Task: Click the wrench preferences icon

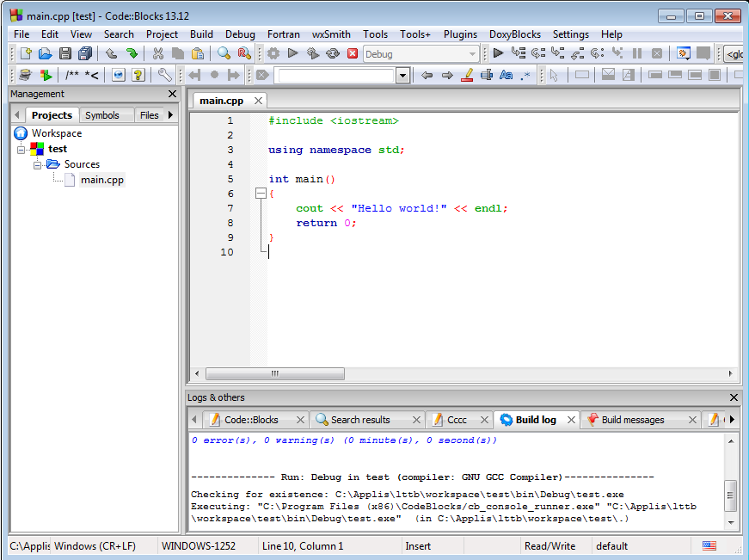Action: [165, 75]
